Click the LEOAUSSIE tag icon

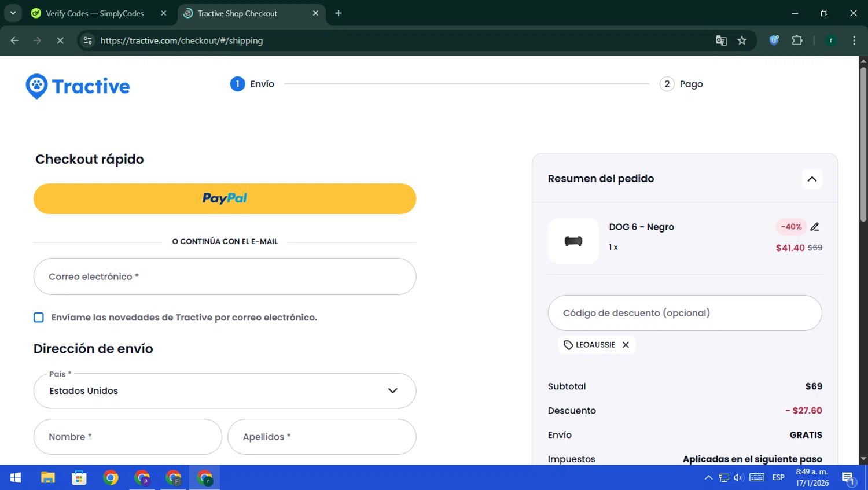point(568,345)
